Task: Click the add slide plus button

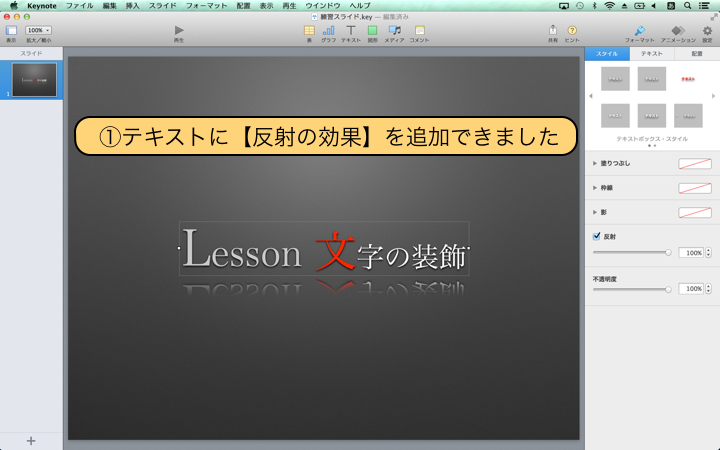Action: pos(31,441)
